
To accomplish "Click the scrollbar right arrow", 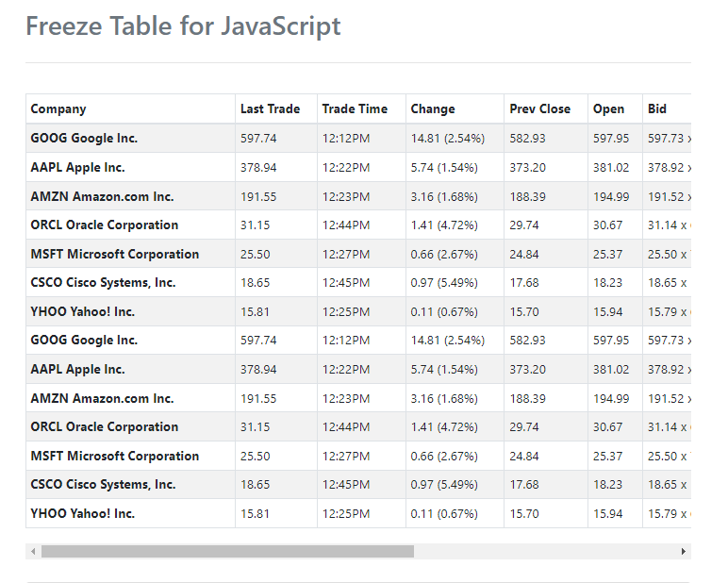I will pos(684,552).
